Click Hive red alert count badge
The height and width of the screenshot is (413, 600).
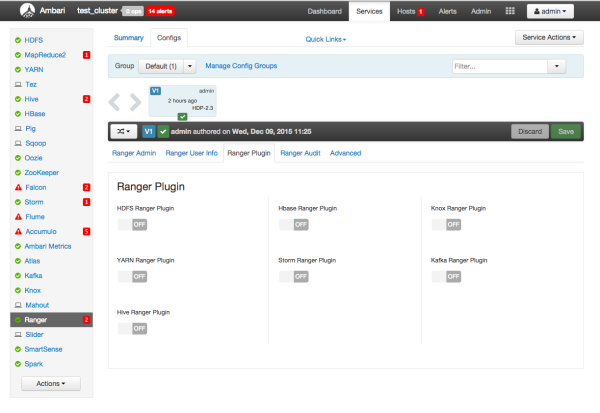(86, 99)
